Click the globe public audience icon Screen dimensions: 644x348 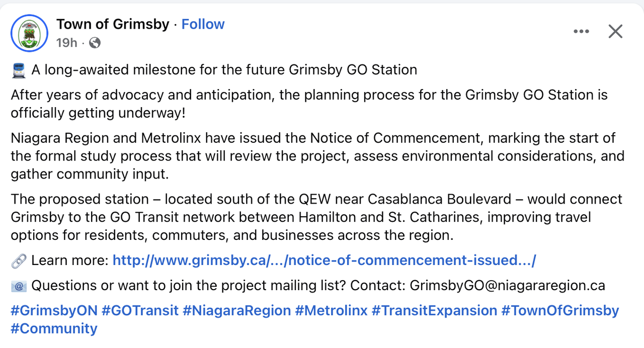[95, 43]
